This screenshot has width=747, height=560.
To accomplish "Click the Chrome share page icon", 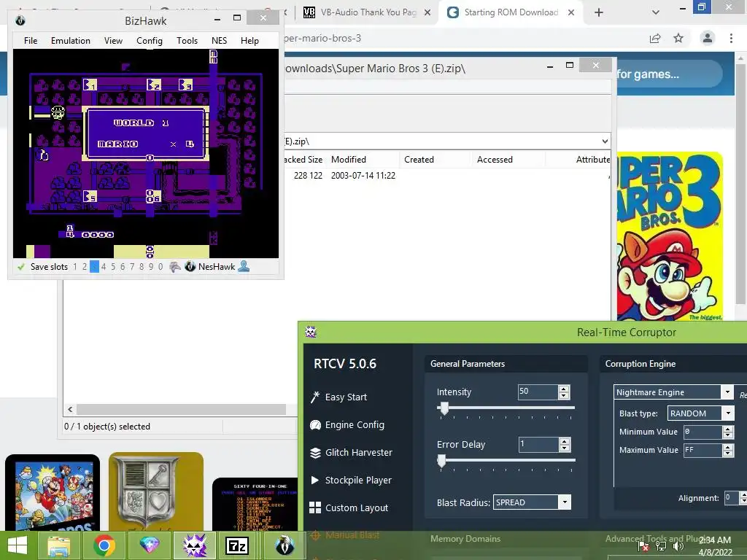I will coord(655,39).
